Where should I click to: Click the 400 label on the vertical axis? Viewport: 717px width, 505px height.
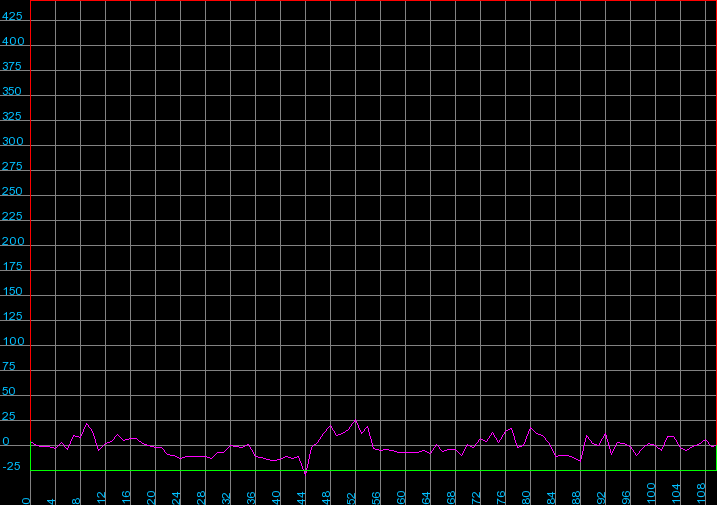pos(13,41)
